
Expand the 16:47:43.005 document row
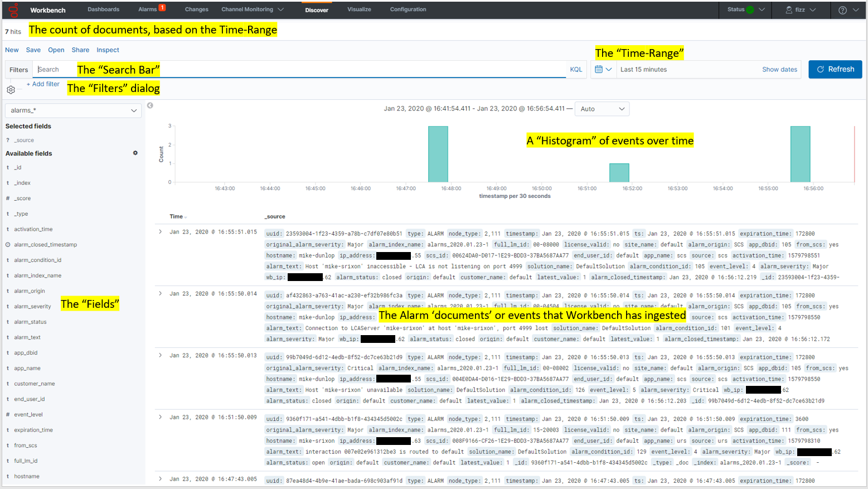coord(161,478)
